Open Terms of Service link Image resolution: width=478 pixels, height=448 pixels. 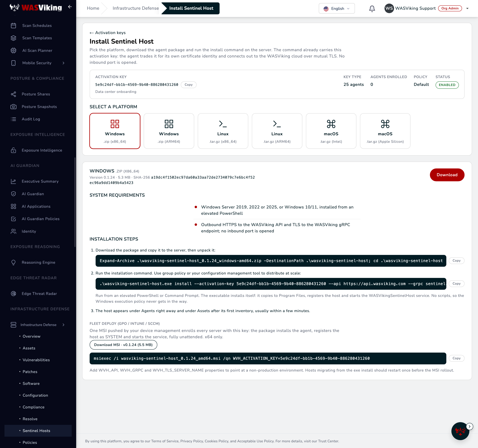pos(165,441)
